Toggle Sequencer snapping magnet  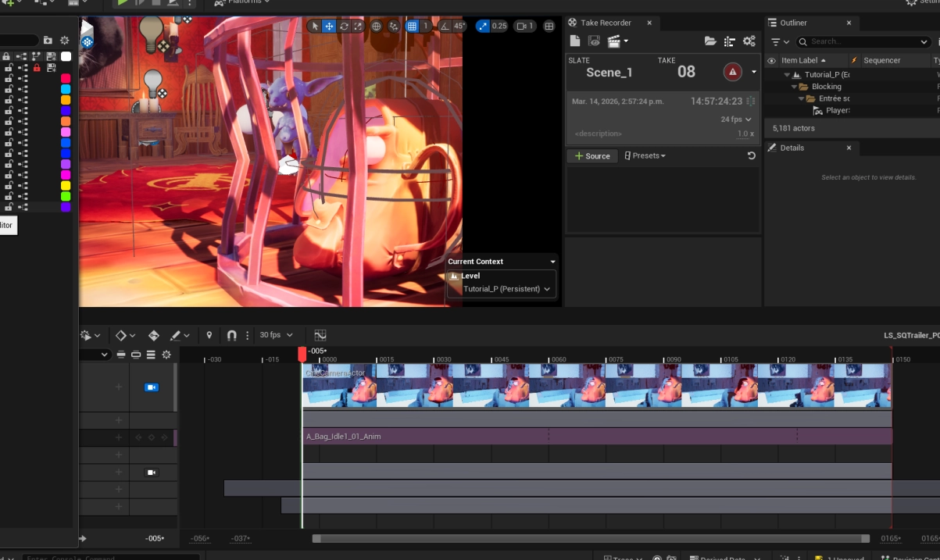[232, 335]
